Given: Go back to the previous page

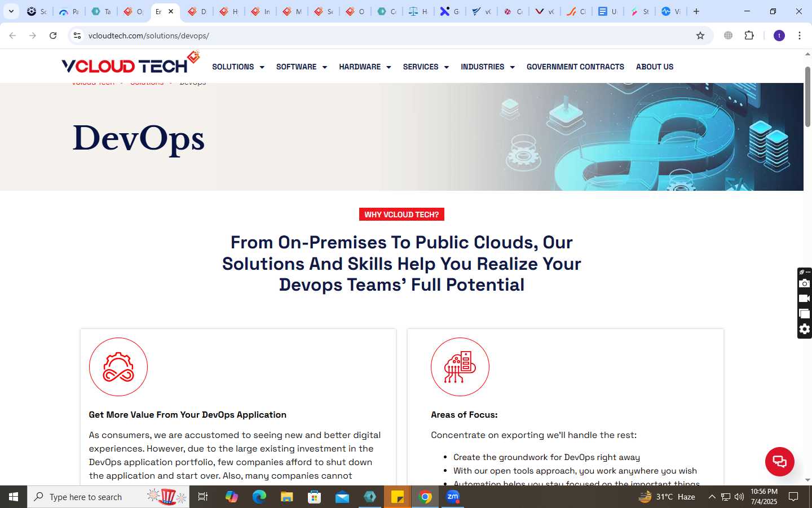Looking at the screenshot, I should coord(12,36).
